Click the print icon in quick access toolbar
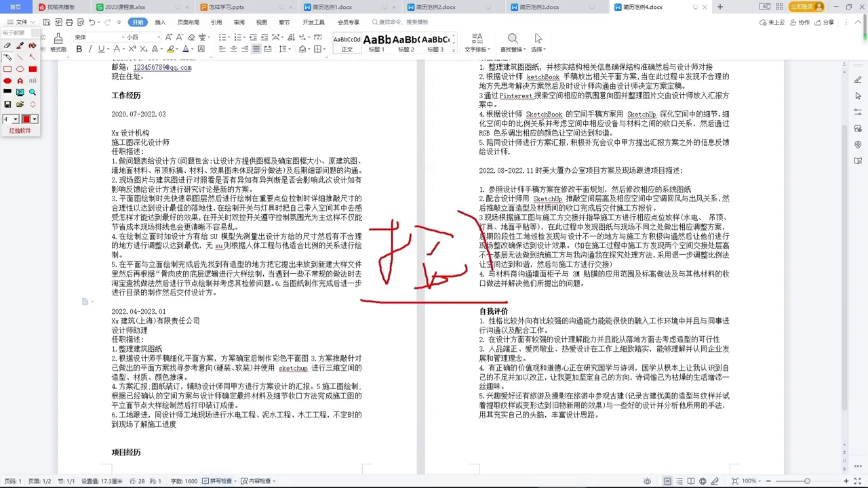Screen dimensions: 868x488 click(70, 22)
